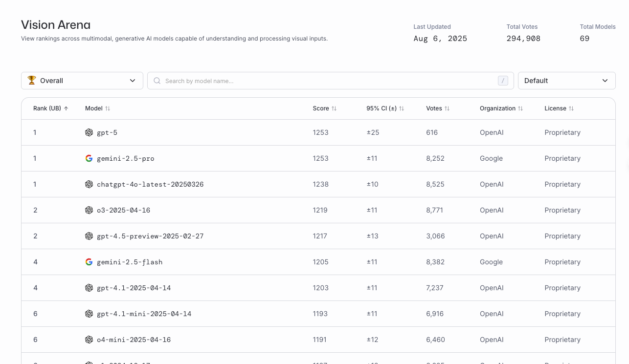Screen dimensions: 629x364
Task: Click Proprietary license in the o4-mini-2025-04-16 row
Action: [x=562, y=340]
